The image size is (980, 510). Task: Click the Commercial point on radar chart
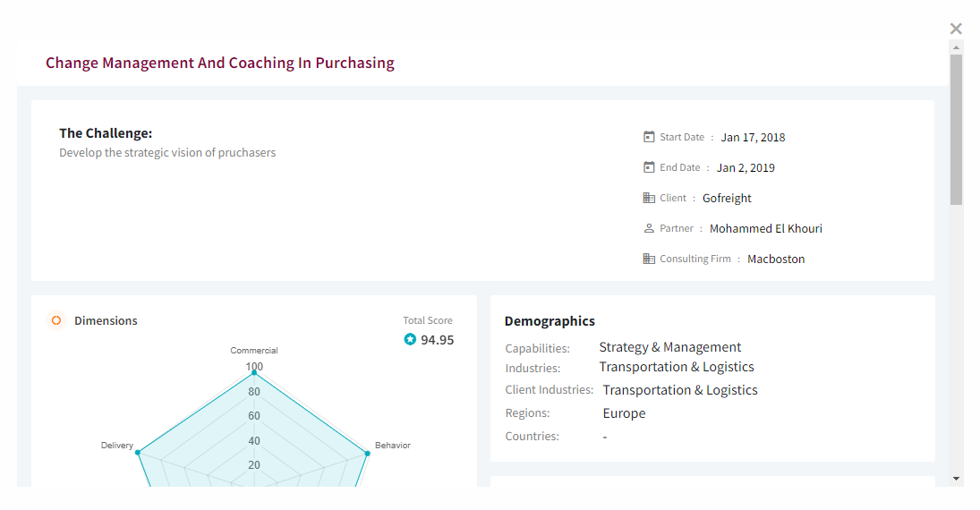[254, 373]
